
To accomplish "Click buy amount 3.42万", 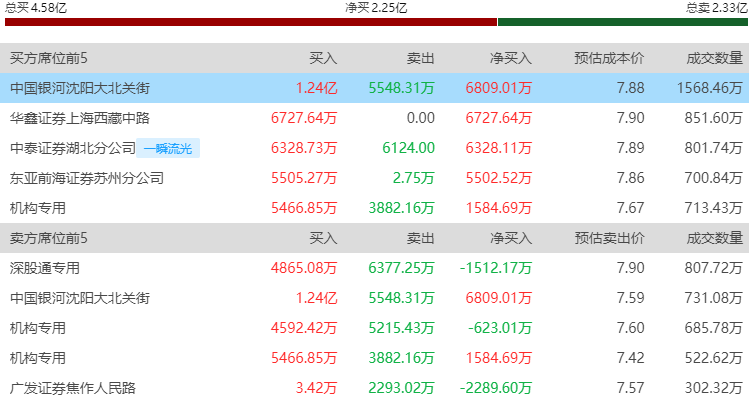I will (316, 388).
